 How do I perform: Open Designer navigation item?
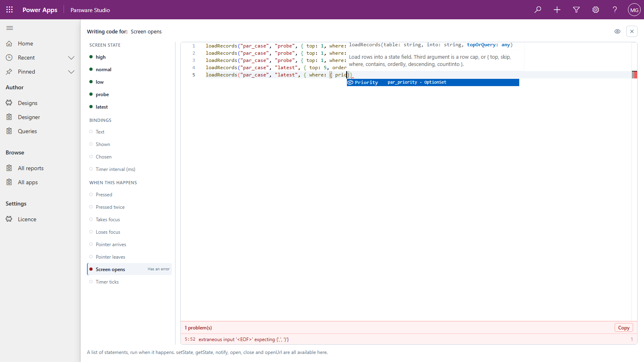tap(40, 117)
